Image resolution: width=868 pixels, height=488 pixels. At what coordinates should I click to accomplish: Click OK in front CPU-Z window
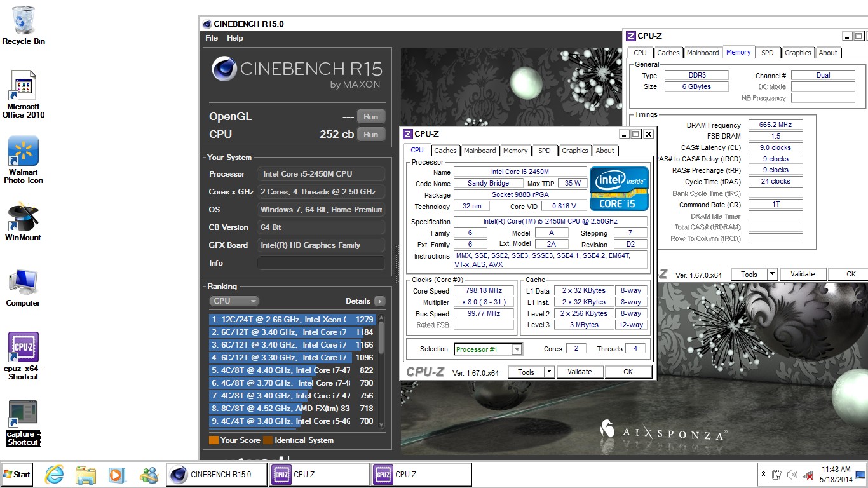(x=628, y=372)
